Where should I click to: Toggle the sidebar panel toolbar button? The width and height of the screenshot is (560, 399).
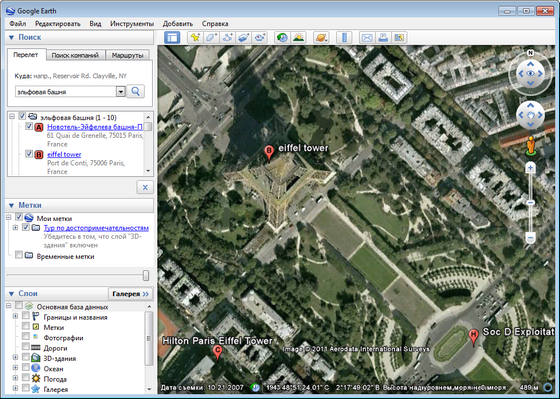(172, 38)
